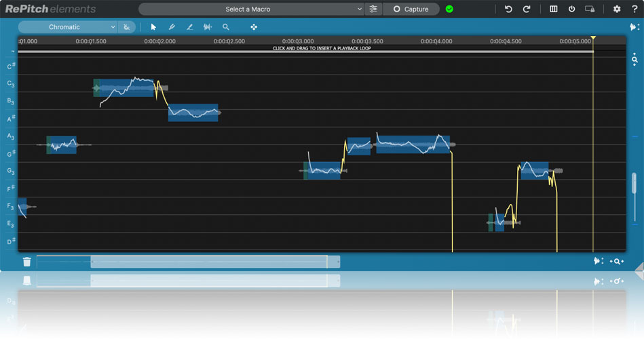Choose the line pitch tool
Viewport: 644px width, 339px height.
[189, 27]
